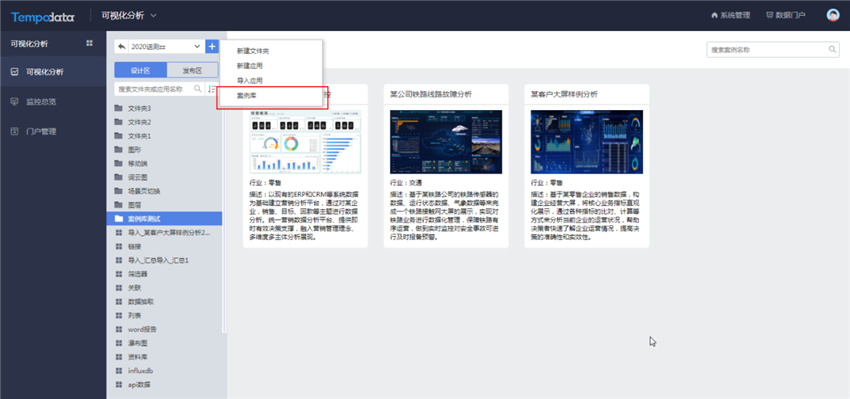Expand the 2020送测zz dropdown

tap(197, 47)
